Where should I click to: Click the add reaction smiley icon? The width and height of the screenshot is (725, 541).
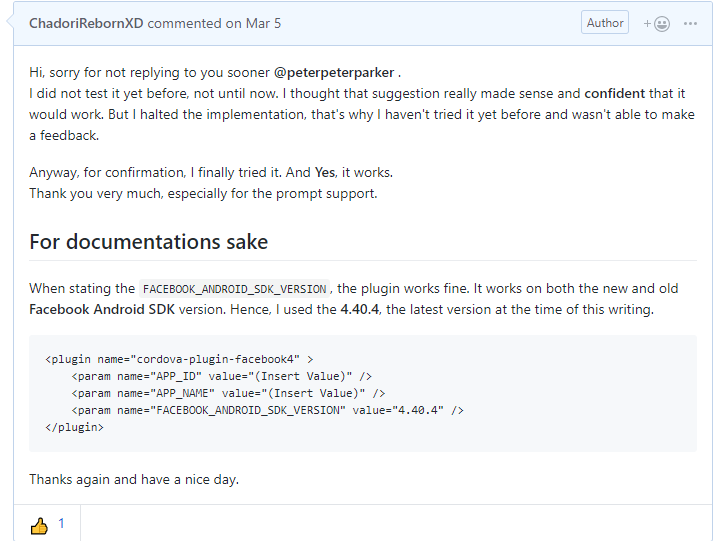pos(658,23)
